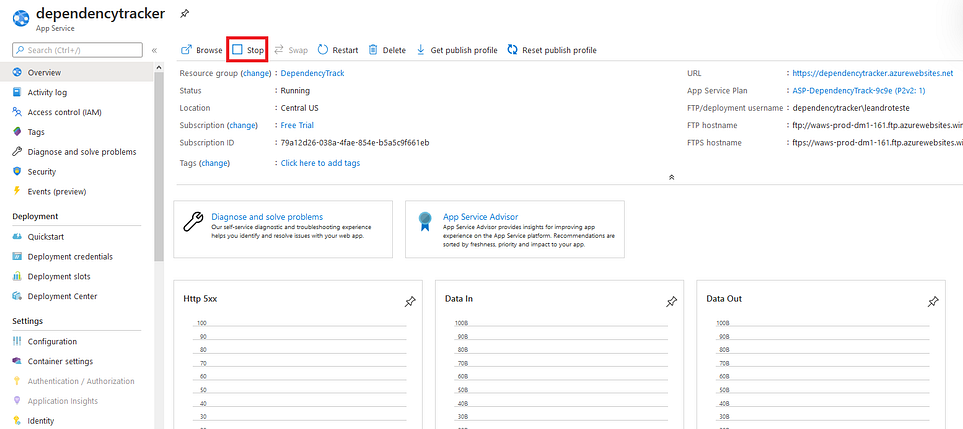Click the Browse toolbar button
Screen dimensions: 963x429
[201, 50]
